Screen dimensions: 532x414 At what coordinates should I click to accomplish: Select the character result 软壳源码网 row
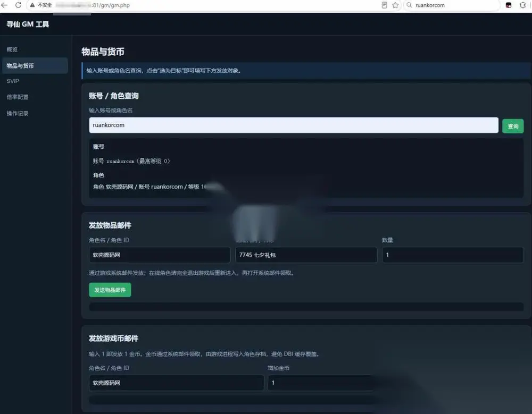pos(151,187)
